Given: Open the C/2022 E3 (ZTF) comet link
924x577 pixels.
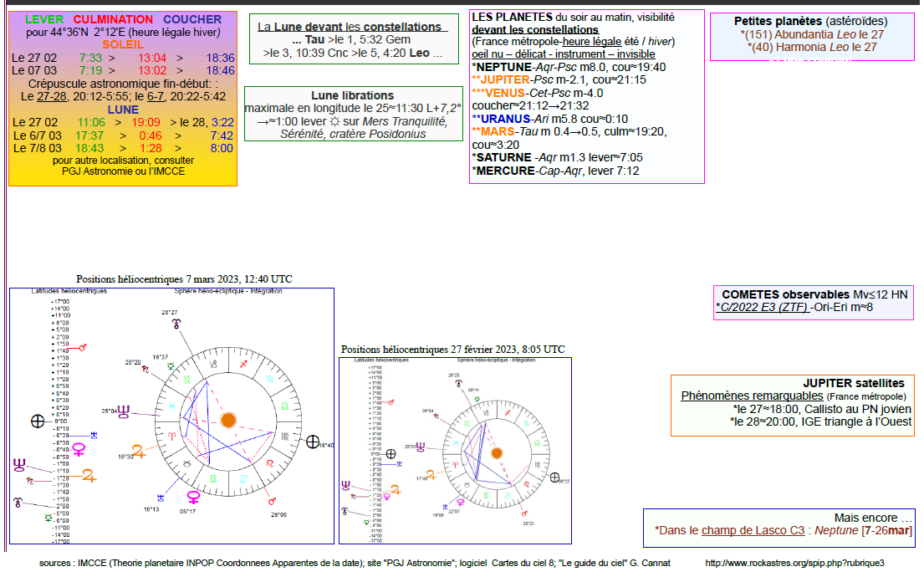Looking at the screenshot, I should (760, 308).
